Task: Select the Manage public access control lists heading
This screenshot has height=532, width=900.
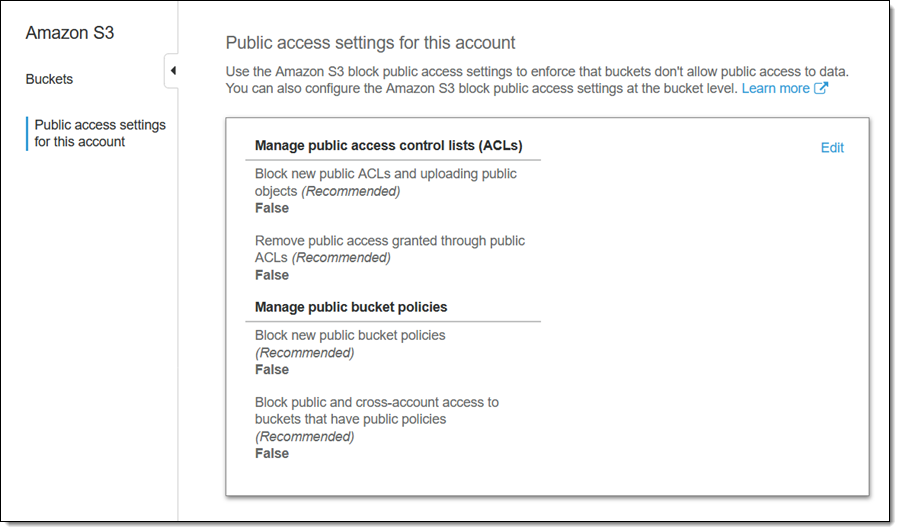Action: (x=388, y=146)
